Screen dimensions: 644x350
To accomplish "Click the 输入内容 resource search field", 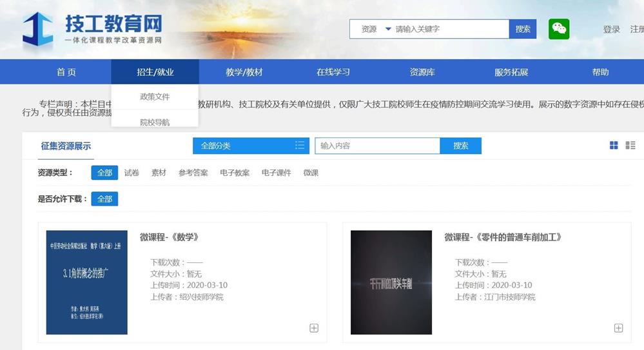I will pos(377,146).
